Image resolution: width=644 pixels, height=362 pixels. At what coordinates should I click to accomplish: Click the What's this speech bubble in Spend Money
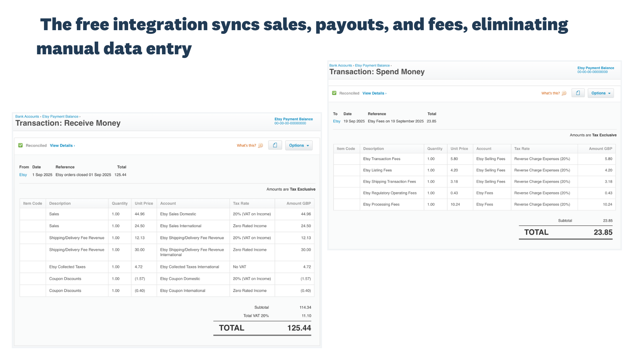(x=564, y=93)
